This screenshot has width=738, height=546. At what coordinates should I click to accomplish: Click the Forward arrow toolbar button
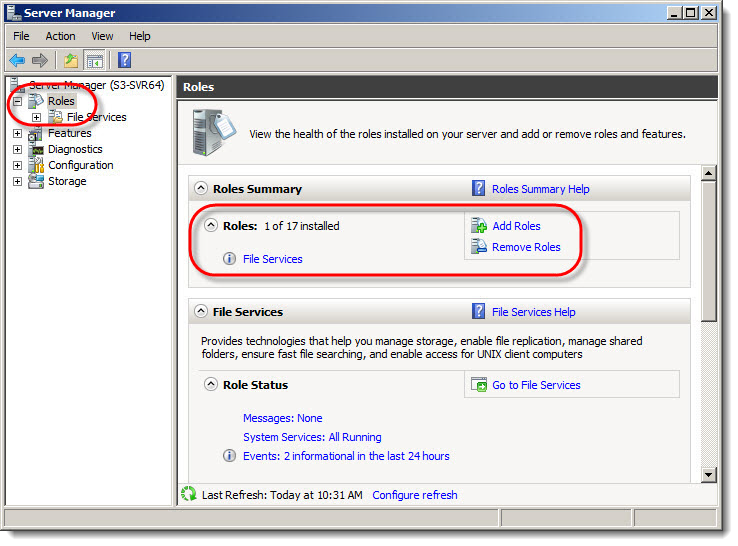click(40, 60)
